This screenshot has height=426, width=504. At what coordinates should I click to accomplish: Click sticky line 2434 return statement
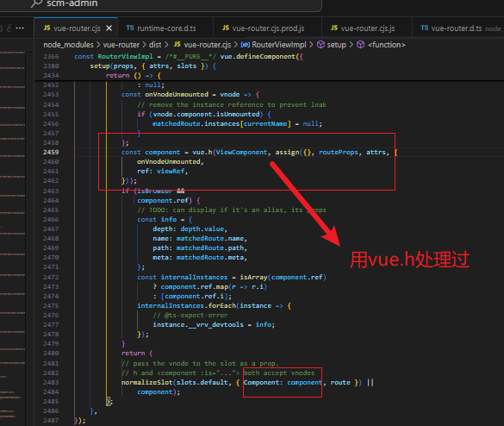pyautogui.click(x=134, y=76)
